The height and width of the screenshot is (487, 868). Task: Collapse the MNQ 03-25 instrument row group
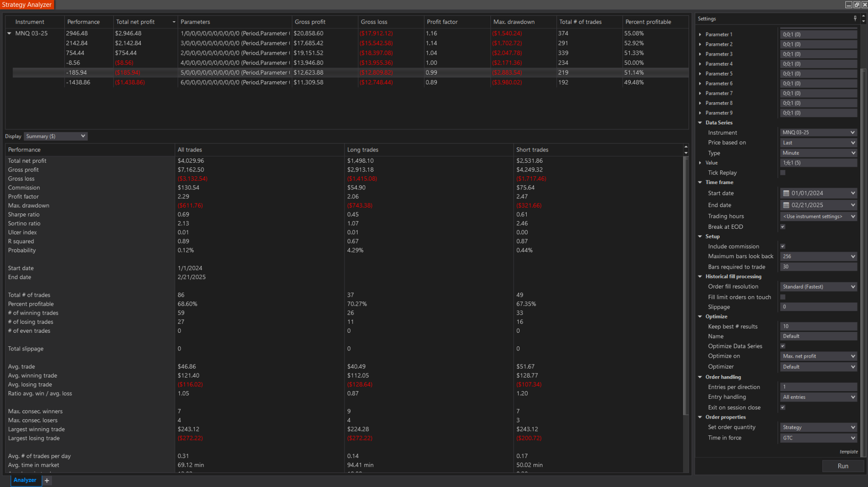9,33
